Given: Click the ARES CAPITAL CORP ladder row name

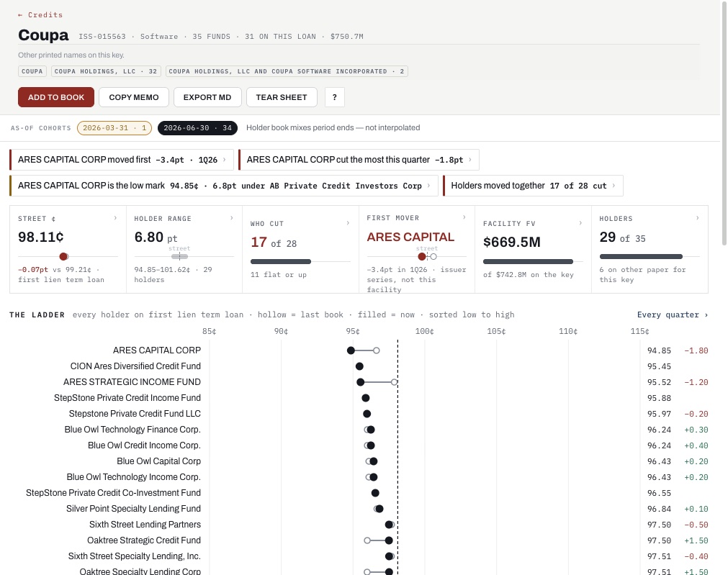Looking at the screenshot, I should pos(157,350).
